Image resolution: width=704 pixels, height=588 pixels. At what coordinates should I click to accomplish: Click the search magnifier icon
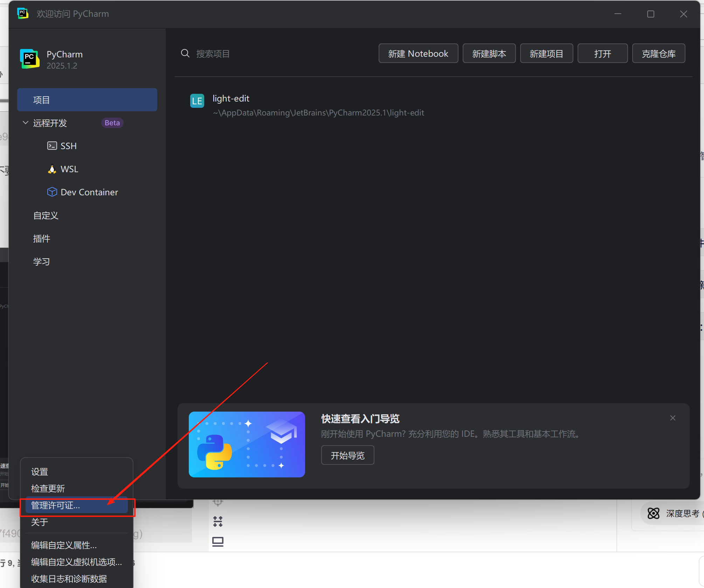point(185,54)
